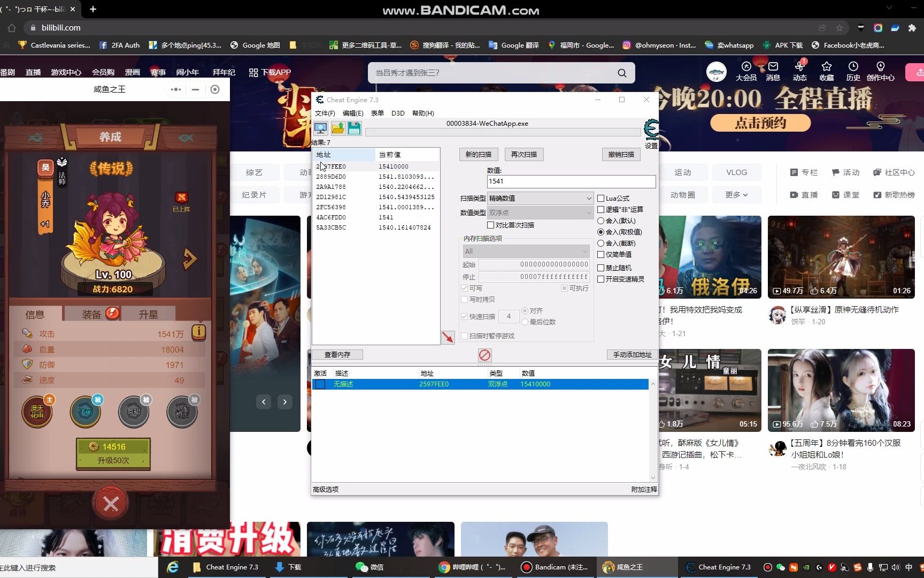Click the red clear list circle icon
Screen dimensions: 924x578
tap(484, 355)
